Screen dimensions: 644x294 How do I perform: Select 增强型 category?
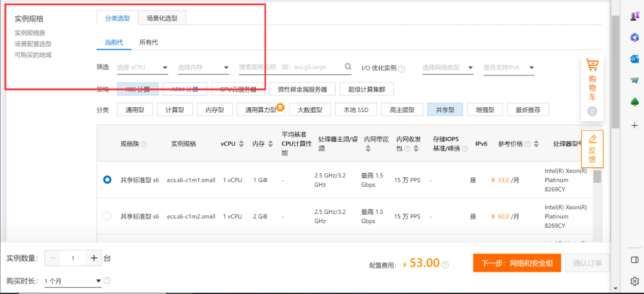click(x=485, y=110)
